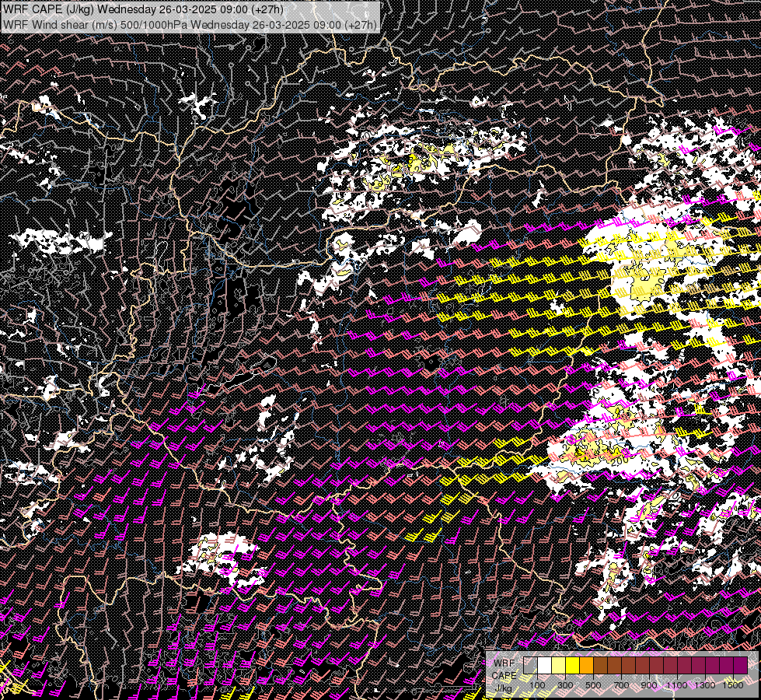Viewport: 761px width, 700px height.
Task: Pick the white swatch in the CAPE legend
Action: click(545, 665)
